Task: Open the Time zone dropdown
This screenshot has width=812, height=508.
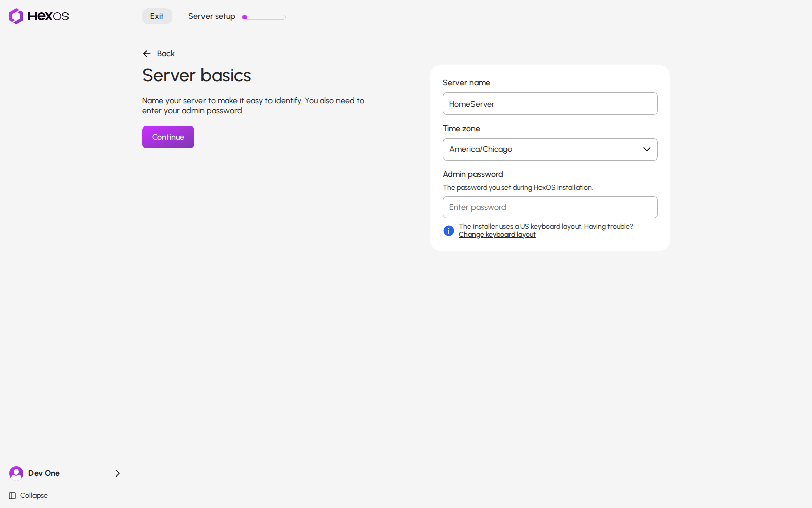Action: pos(550,149)
